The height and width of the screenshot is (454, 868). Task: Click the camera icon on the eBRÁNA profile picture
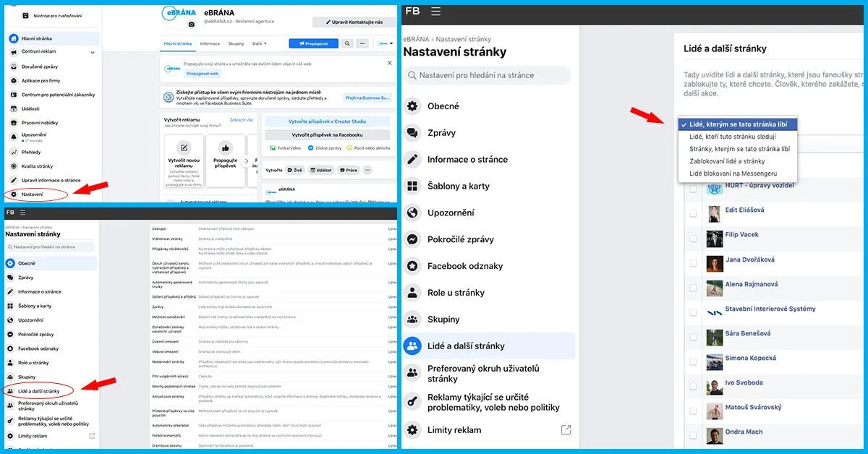[x=192, y=24]
